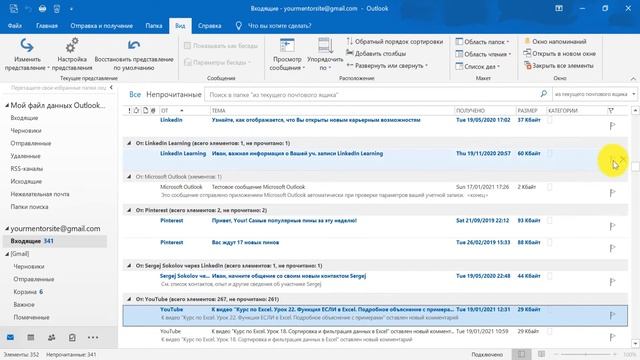
Task: Collapse the folder pane with arrow
Action: tap(111, 87)
